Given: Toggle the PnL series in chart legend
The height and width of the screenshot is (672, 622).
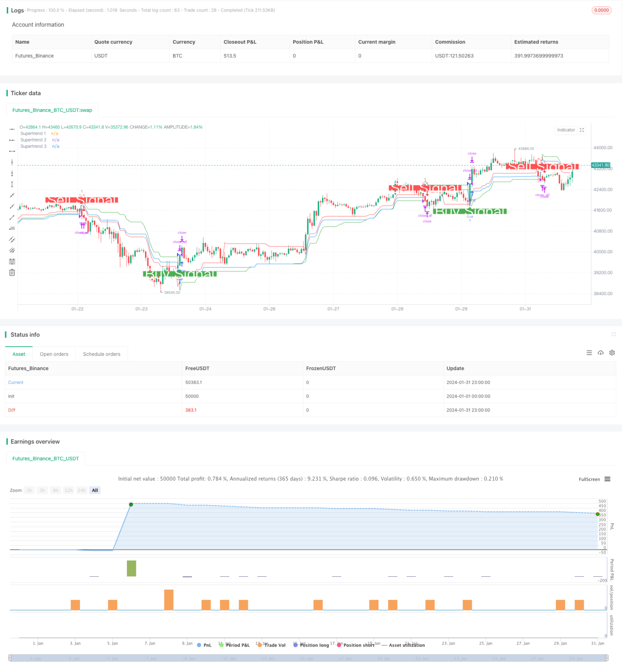Looking at the screenshot, I should click(x=204, y=645).
